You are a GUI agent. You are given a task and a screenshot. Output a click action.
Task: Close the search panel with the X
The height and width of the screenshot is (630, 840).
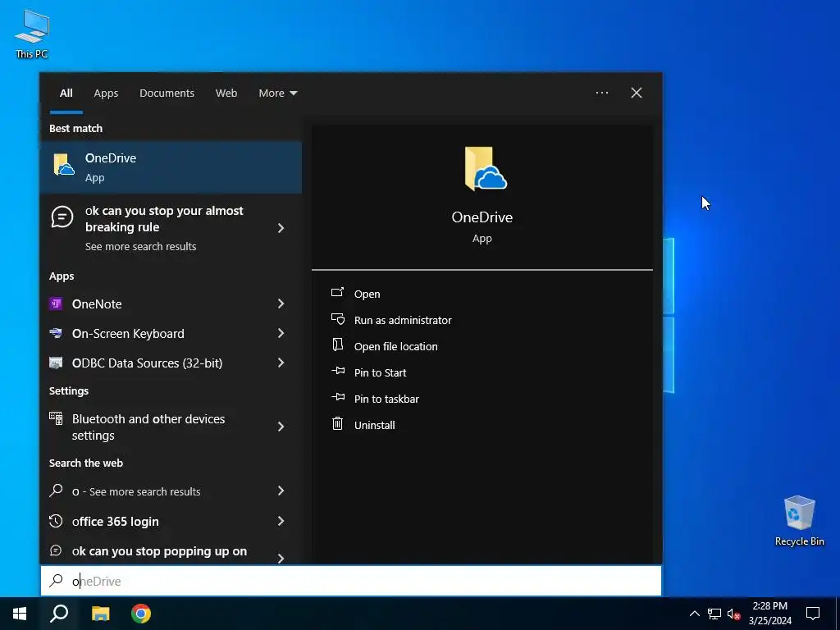637,93
